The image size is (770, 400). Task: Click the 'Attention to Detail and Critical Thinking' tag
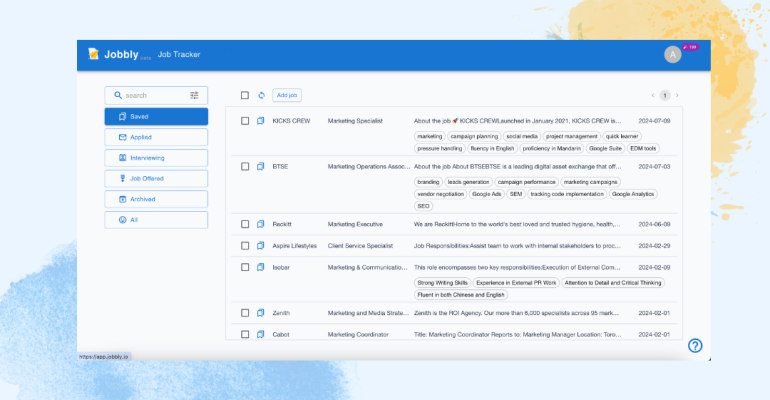[613, 283]
